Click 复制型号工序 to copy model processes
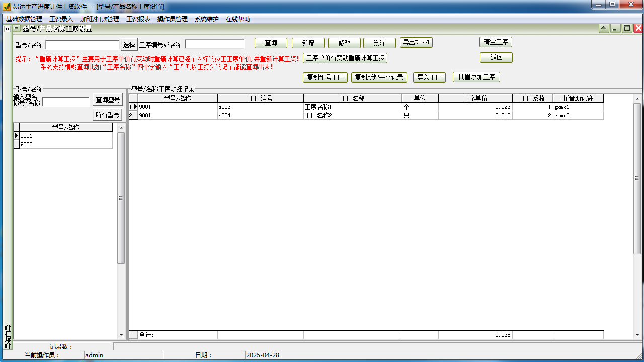This screenshot has height=362, width=644. [325, 77]
